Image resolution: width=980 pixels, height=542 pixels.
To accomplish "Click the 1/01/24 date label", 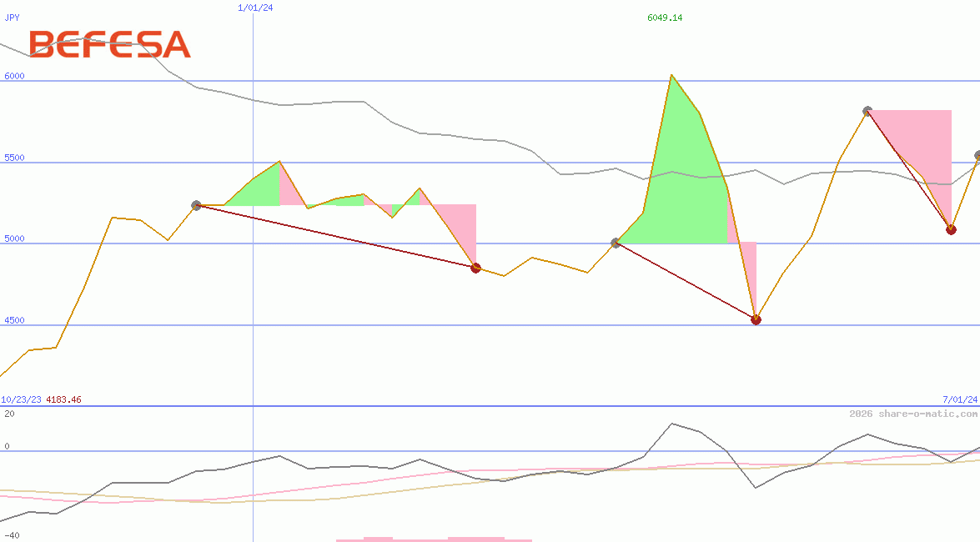I will point(255,8).
